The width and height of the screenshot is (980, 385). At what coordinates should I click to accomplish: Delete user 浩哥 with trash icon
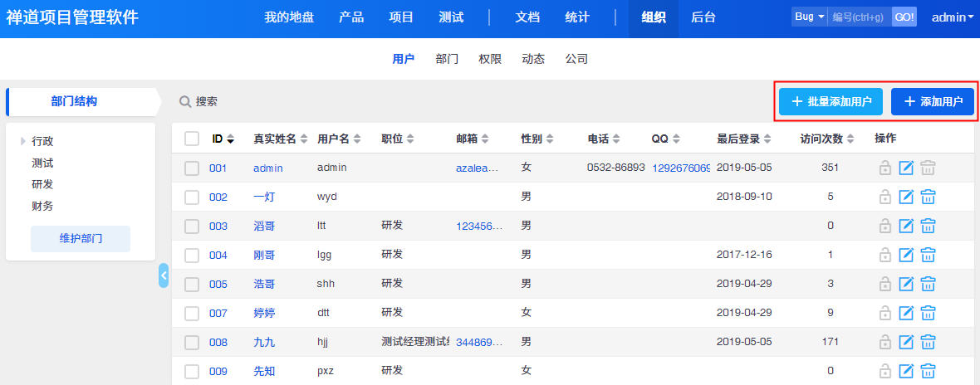click(x=929, y=284)
